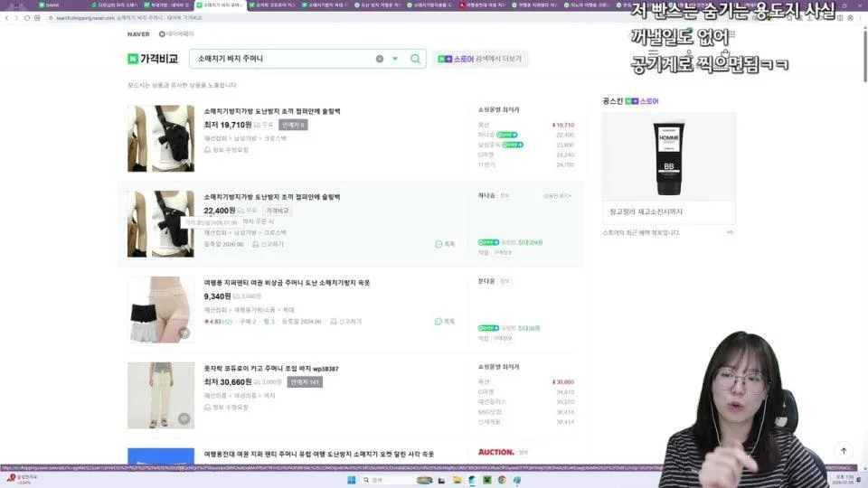Image resolution: width=868 pixels, height=488 pixels.
Task: Click the browser reload icon
Action: click(x=26, y=18)
